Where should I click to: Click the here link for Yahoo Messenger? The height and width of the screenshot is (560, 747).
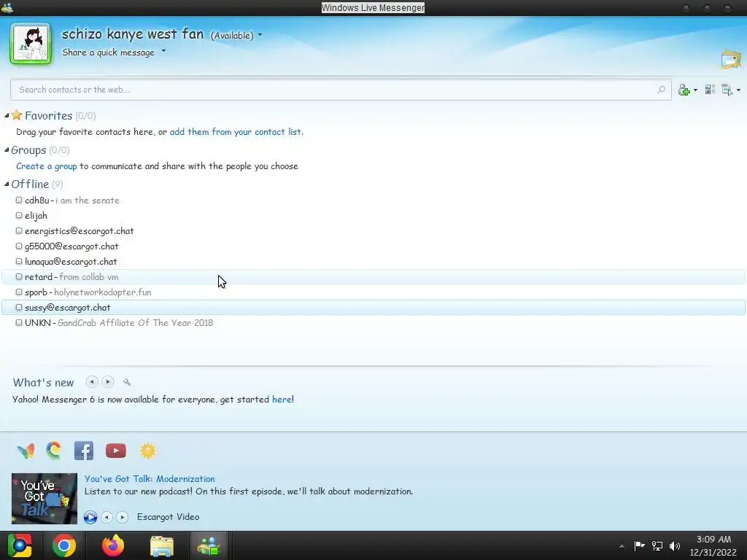pos(282,400)
